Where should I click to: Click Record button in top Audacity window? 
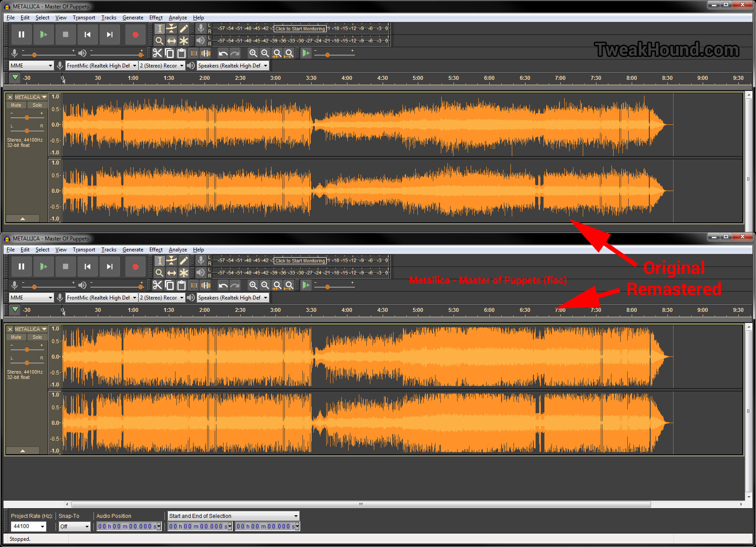(x=135, y=34)
